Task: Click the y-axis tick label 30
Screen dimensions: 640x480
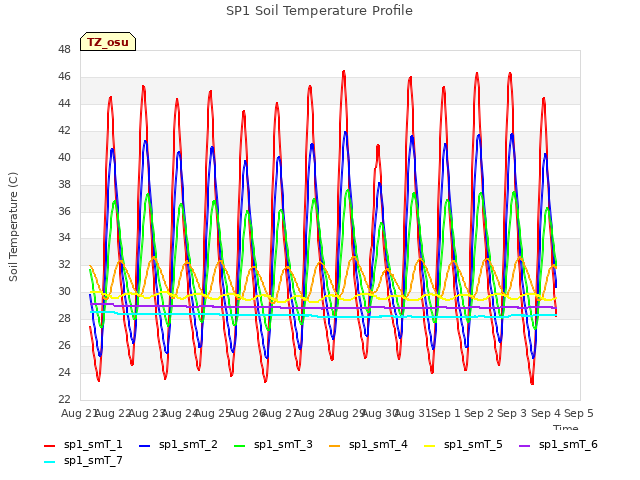Action: click(64, 291)
